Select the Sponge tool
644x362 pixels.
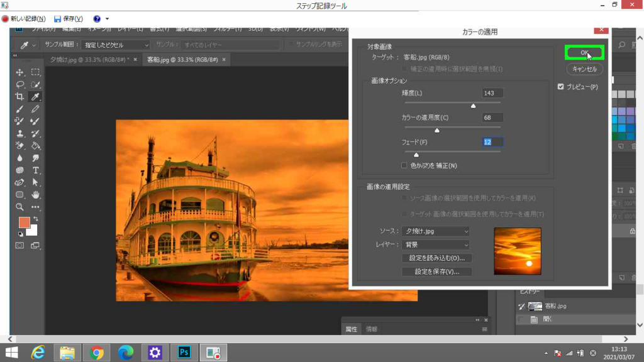coord(19,170)
